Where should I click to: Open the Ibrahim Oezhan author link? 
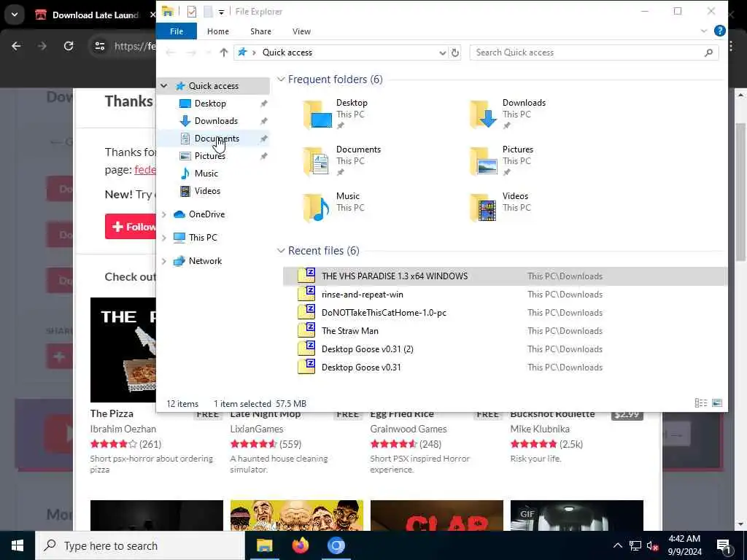(123, 429)
